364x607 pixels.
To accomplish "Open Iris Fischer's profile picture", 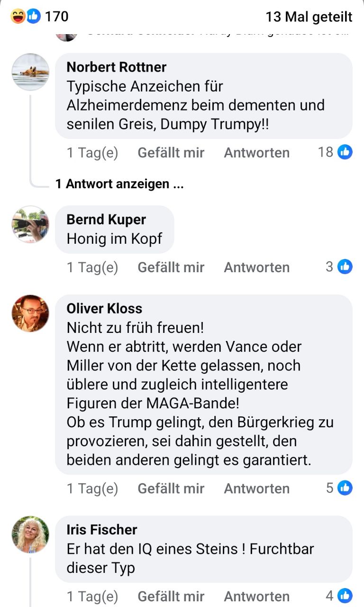I will coord(30,534).
